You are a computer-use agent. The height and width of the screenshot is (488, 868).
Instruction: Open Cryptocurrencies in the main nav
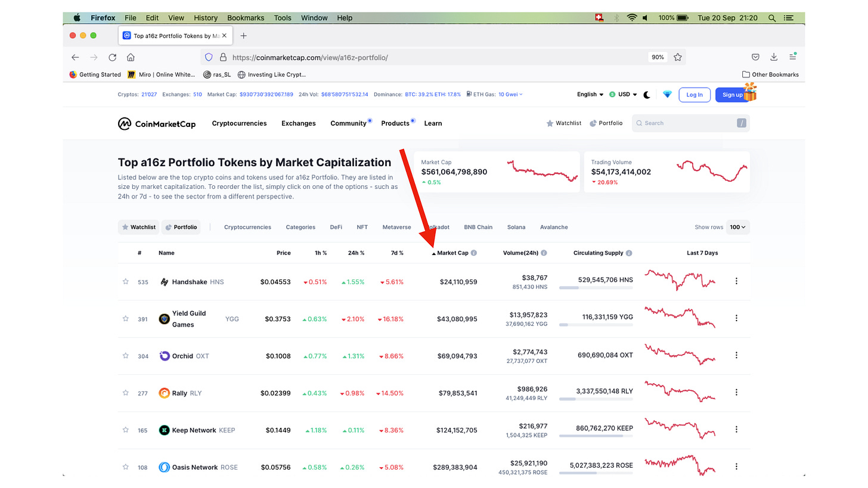click(x=239, y=123)
